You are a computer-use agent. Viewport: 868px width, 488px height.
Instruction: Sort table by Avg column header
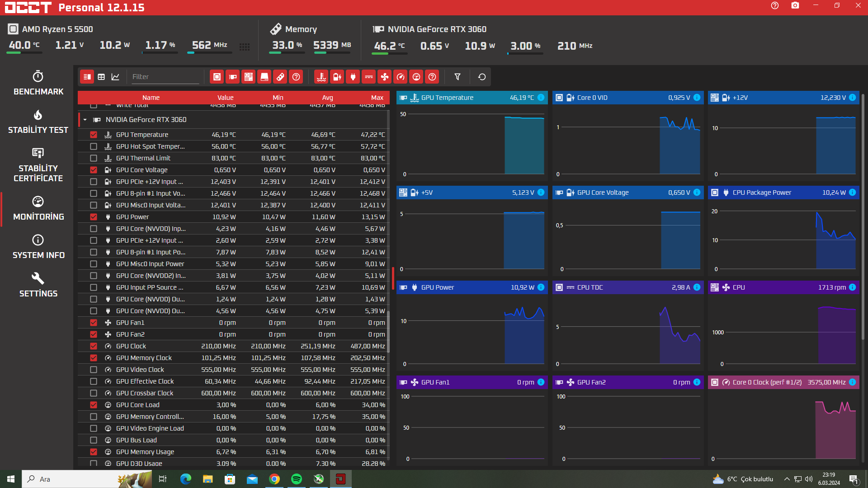[x=327, y=98]
